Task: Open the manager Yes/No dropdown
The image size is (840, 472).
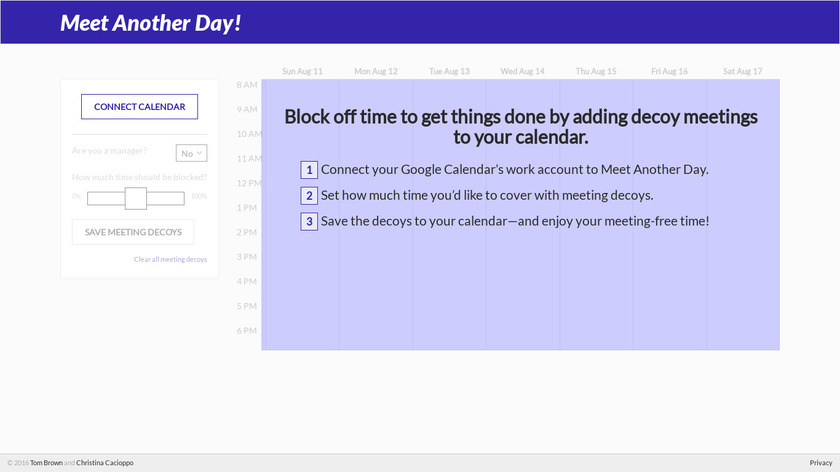Action: tap(191, 153)
